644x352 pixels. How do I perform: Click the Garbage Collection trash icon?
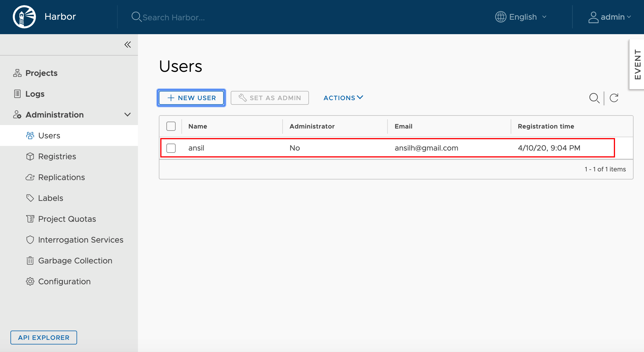30,261
